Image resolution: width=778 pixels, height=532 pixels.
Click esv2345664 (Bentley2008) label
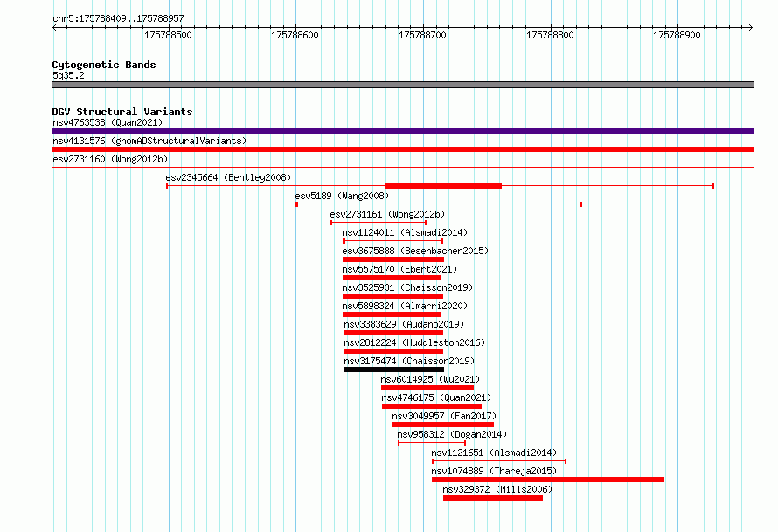pos(228,177)
